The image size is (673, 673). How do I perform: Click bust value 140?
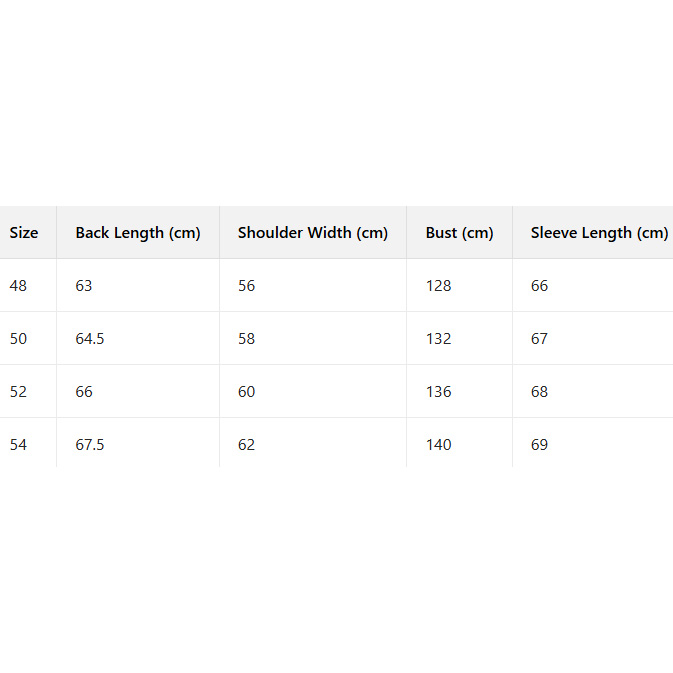click(438, 445)
